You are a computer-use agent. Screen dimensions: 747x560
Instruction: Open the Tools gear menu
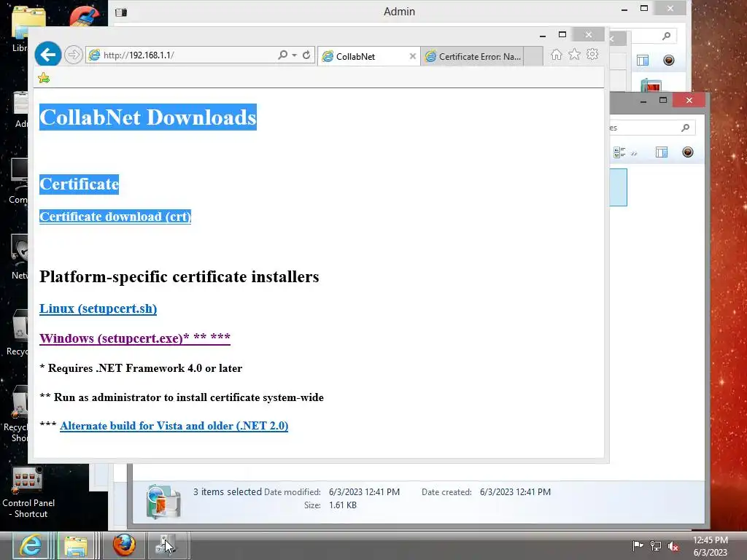(x=592, y=54)
